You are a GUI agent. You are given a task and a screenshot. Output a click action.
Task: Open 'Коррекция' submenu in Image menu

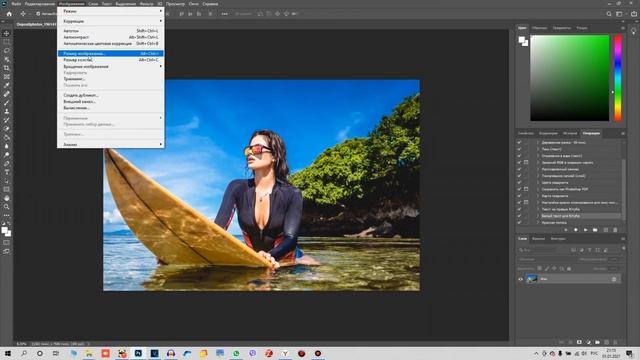point(111,21)
